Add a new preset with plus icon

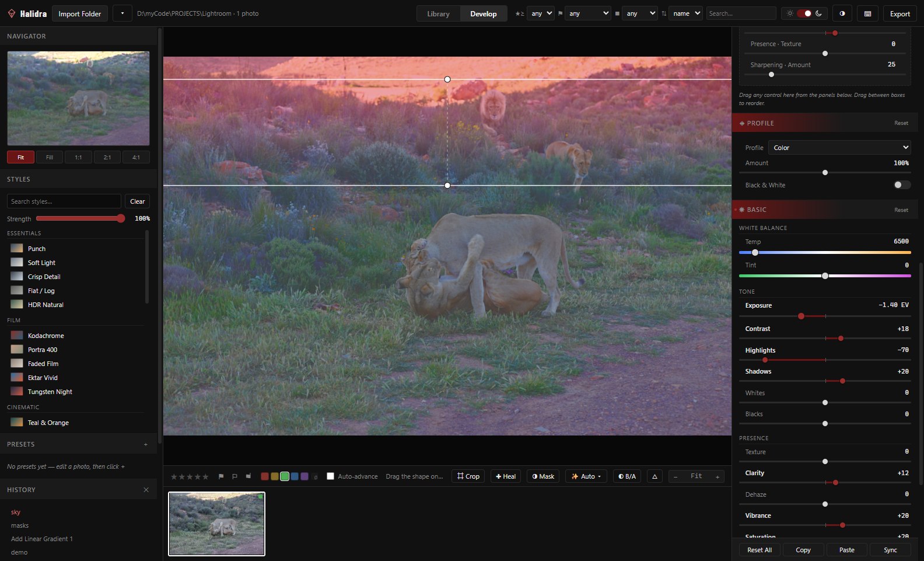tap(146, 445)
